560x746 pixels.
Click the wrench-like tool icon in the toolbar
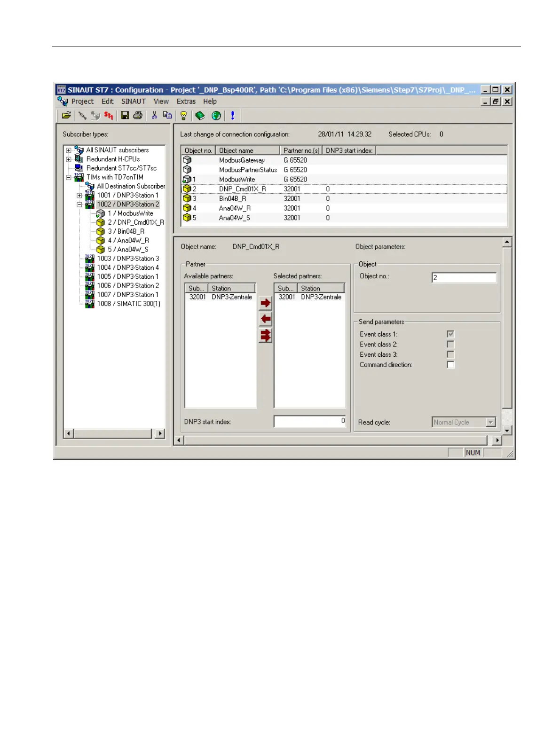(82, 115)
